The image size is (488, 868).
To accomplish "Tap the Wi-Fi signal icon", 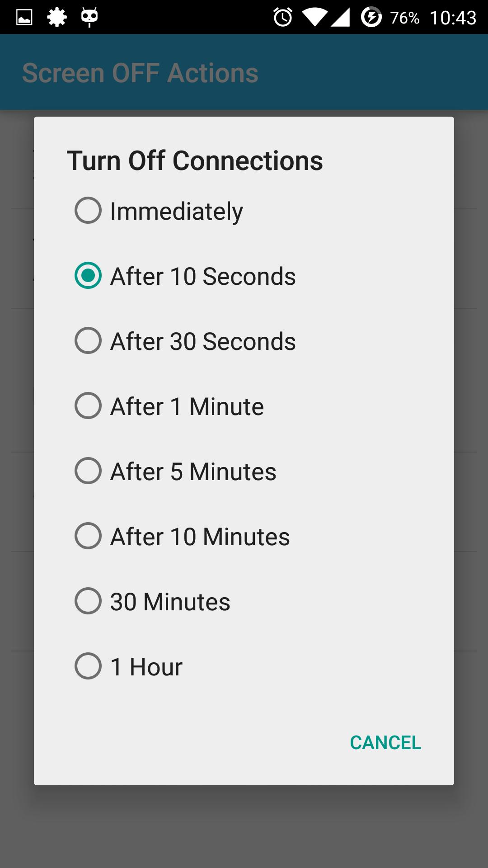I will pos(314,18).
